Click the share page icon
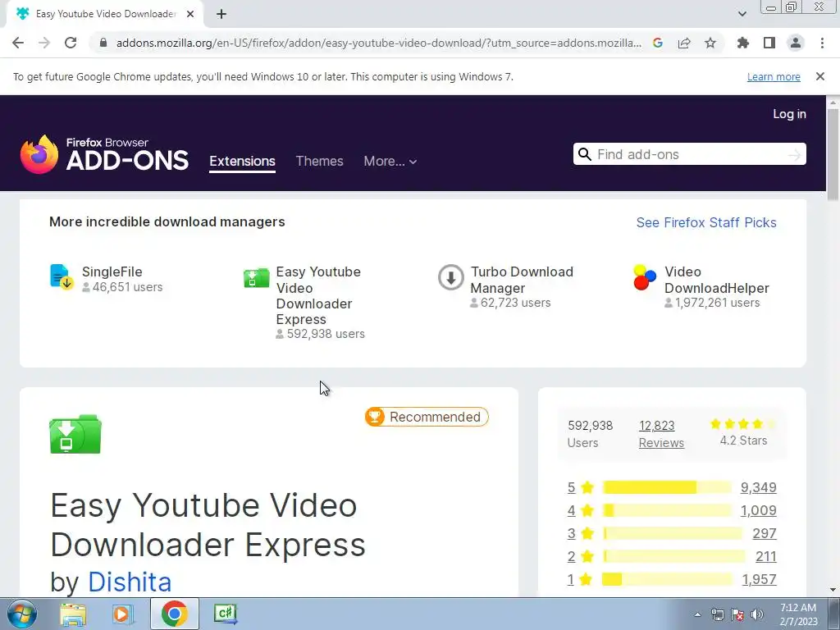 point(684,43)
